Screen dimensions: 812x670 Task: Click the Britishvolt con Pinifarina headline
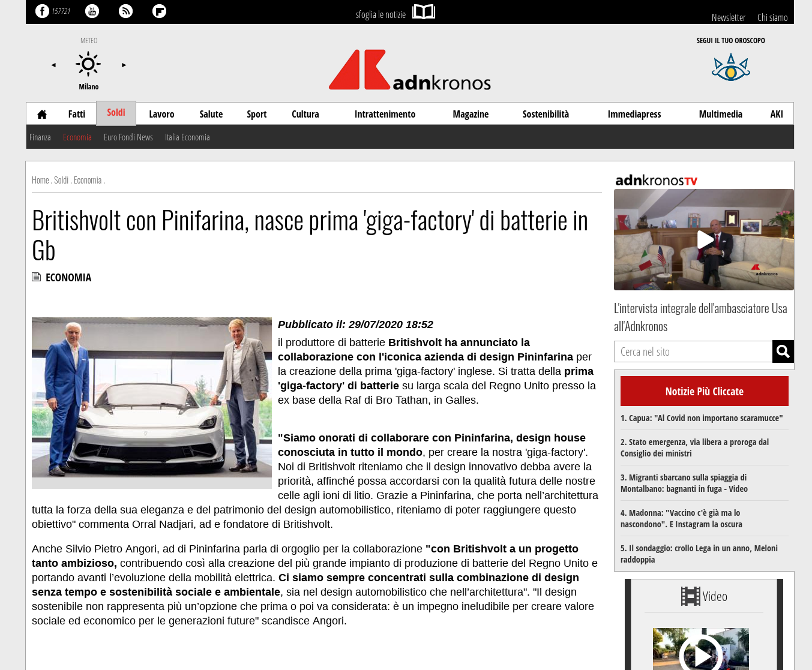(x=310, y=235)
